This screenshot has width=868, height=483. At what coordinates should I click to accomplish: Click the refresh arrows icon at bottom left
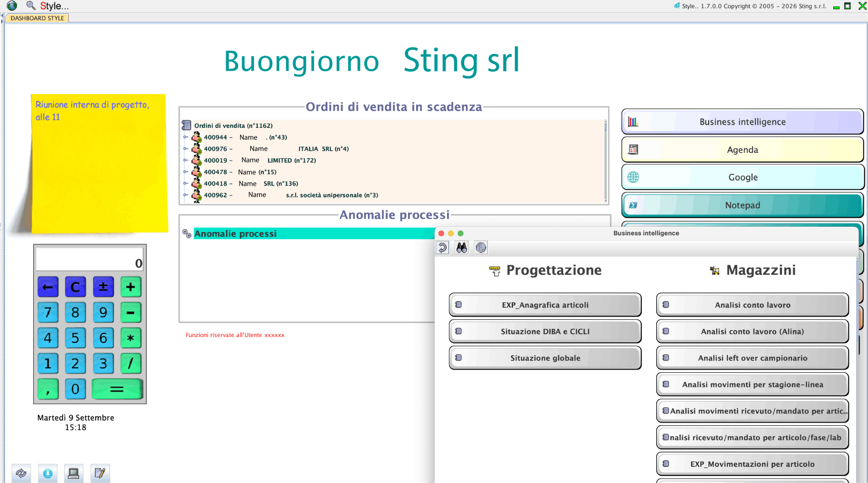21,473
